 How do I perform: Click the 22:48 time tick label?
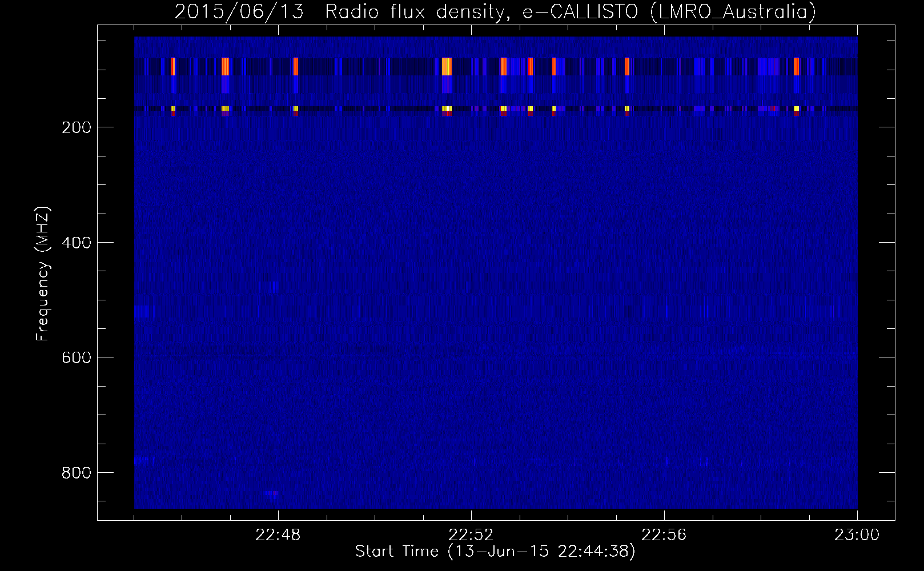click(x=278, y=535)
